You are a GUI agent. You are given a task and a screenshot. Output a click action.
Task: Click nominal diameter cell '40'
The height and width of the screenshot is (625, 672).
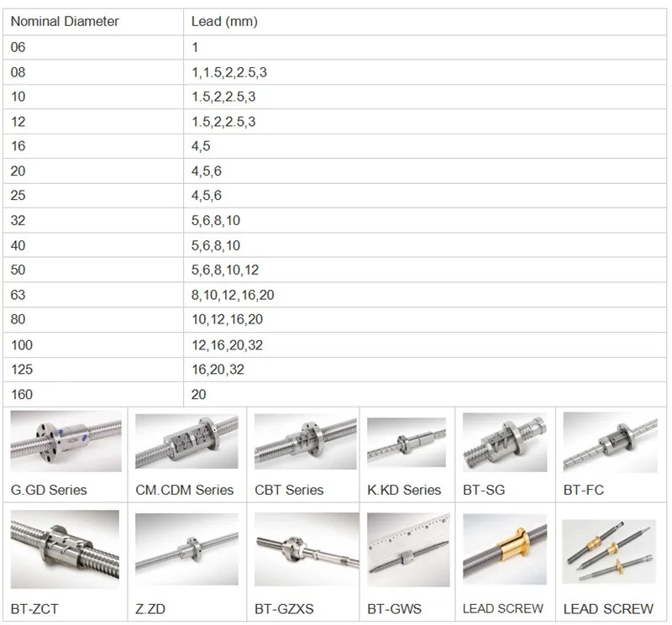click(x=93, y=245)
